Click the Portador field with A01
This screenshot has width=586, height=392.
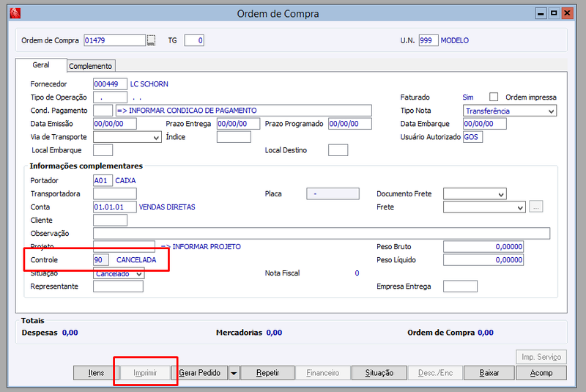[103, 180]
